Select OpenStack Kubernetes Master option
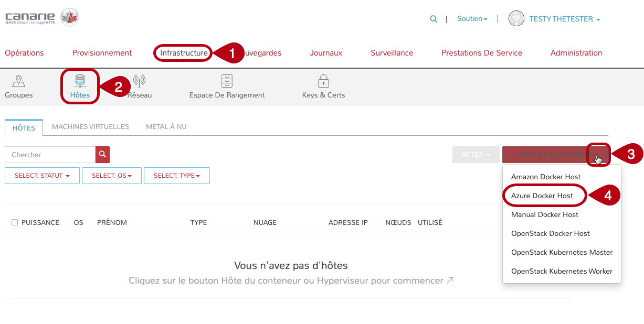This screenshot has width=644, height=324. [x=562, y=252]
